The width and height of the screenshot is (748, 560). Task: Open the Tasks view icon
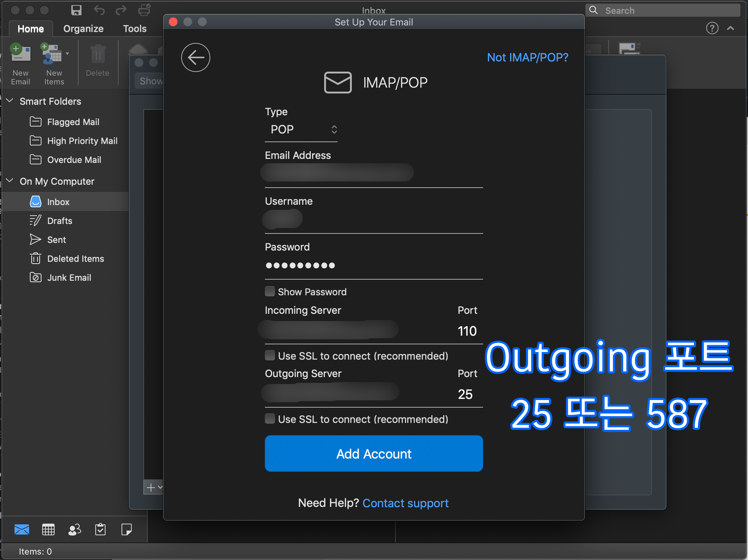click(x=100, y=529)
